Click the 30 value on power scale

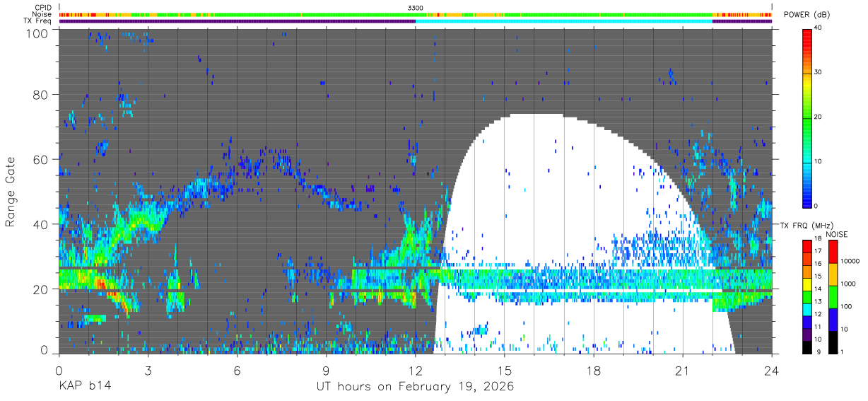pyautogui.click(x=818, y=72)
